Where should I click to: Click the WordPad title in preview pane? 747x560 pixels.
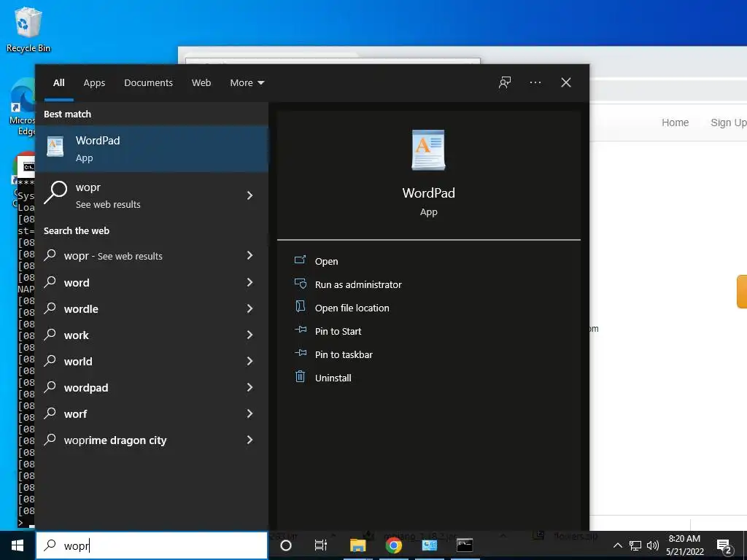(x=428, y=192)
